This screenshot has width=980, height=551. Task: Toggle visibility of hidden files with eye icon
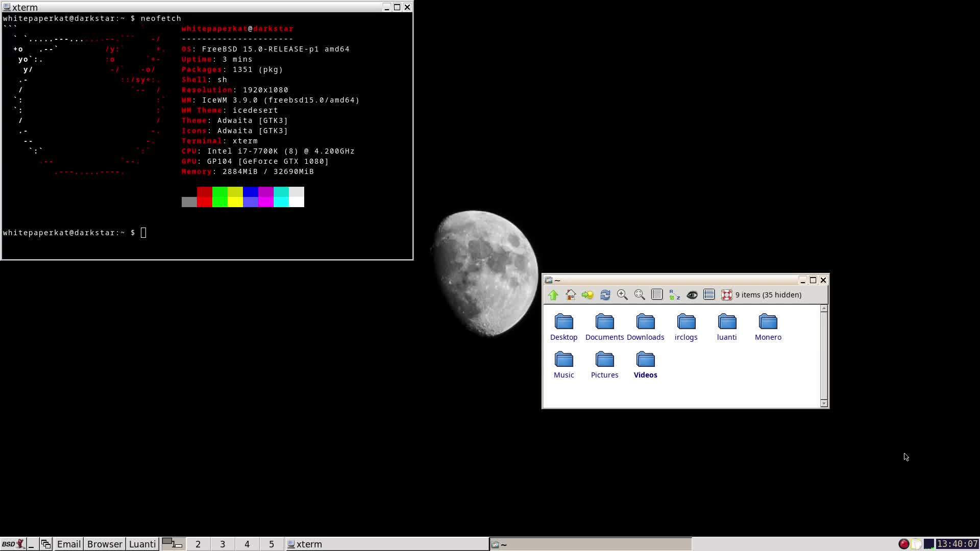click(692, 295)
